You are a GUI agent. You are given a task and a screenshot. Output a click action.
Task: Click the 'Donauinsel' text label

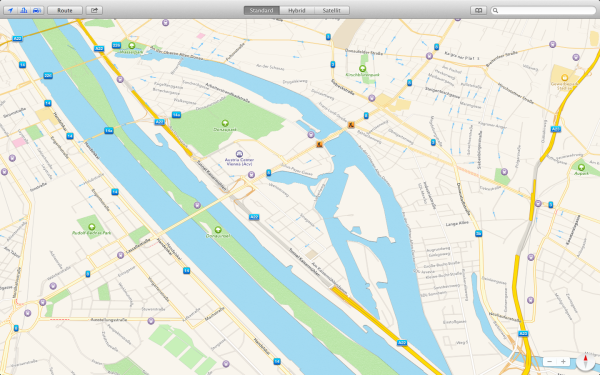click(x=218, y=236)
